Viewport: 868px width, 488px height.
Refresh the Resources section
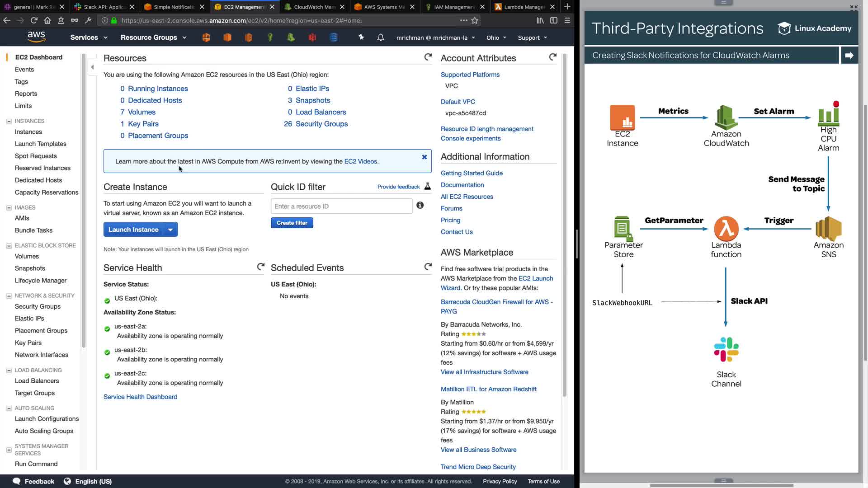[x=428, y=57]
